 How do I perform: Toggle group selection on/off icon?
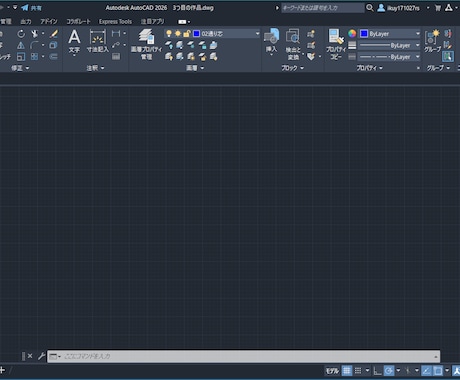(x=448, y=56)
